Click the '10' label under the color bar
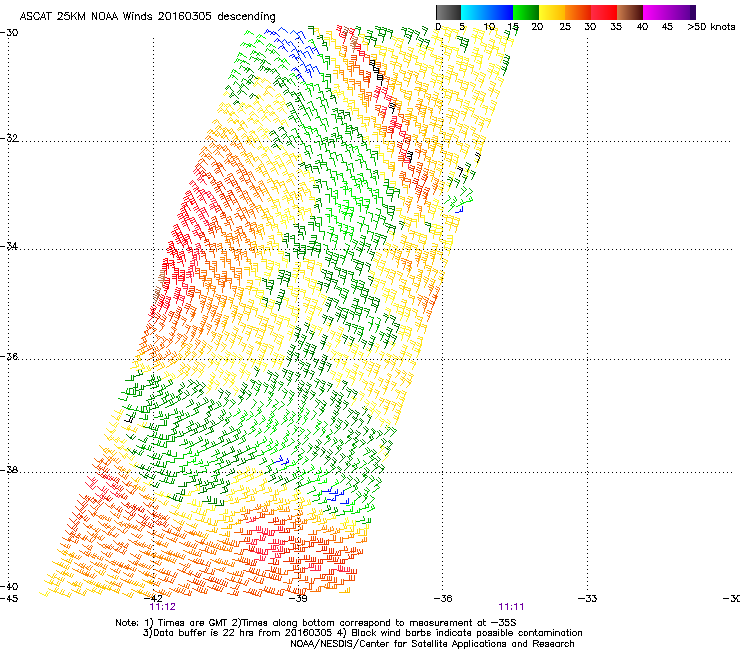 click(489, 27)
